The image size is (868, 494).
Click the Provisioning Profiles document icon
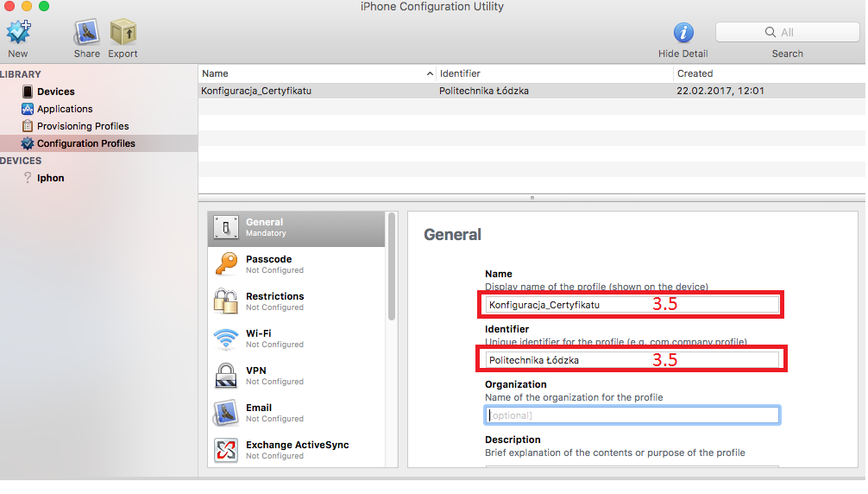(27, 126)
